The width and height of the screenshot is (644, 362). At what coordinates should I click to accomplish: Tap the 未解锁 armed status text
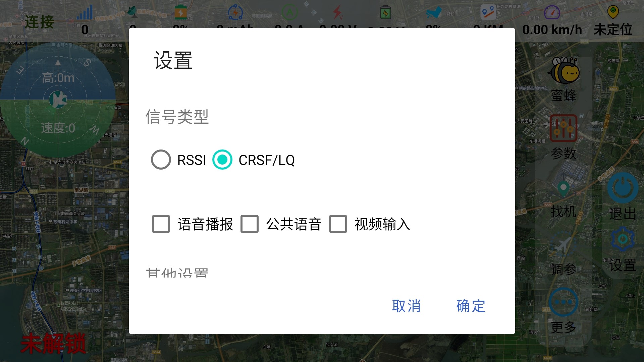coord(53,343)
